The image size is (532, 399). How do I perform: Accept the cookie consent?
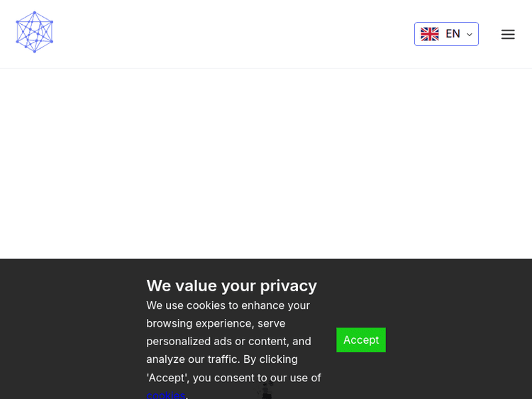coord(360,339)
